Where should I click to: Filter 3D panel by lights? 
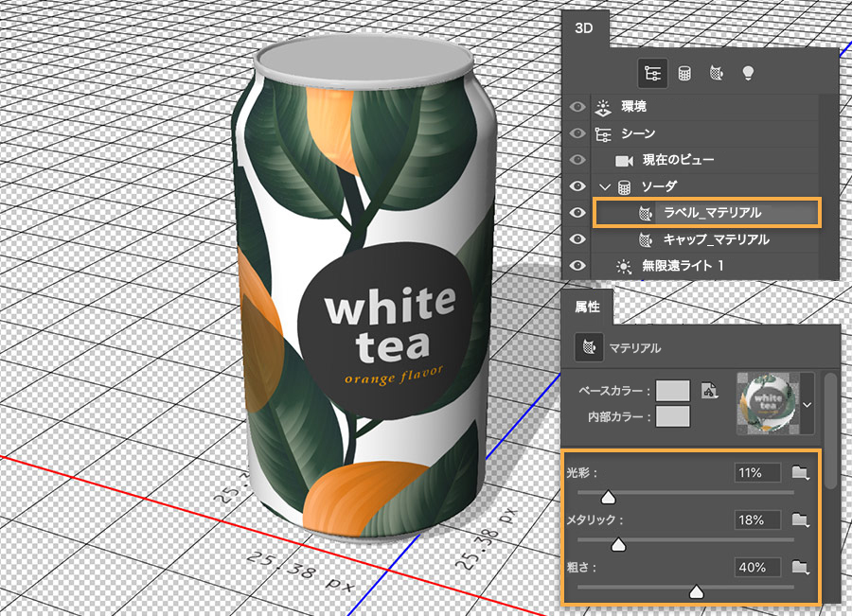748,73
